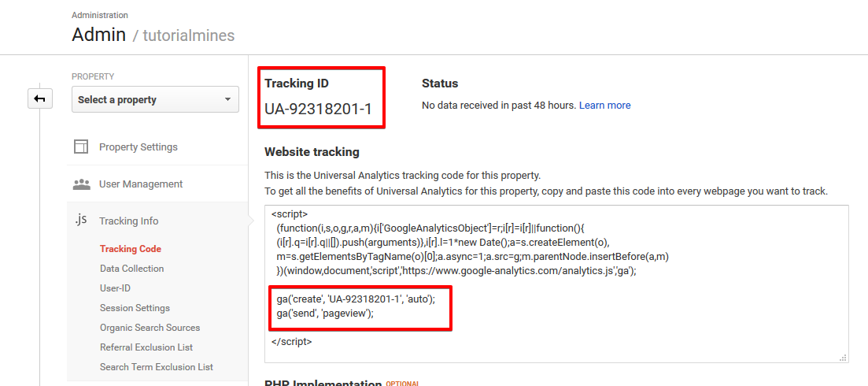The image size is (868, 386).
Task: Click the User Management people icon
Action: (x=81, y=184)
